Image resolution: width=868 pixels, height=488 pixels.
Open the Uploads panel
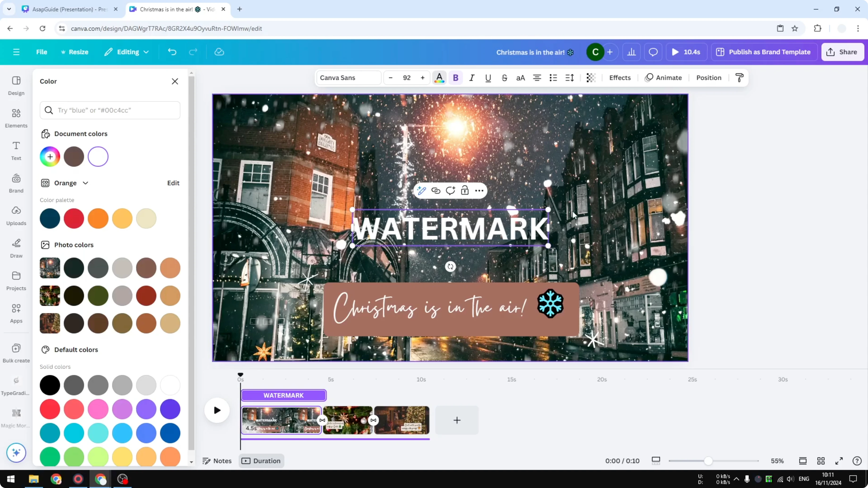(x=16, y=215)
